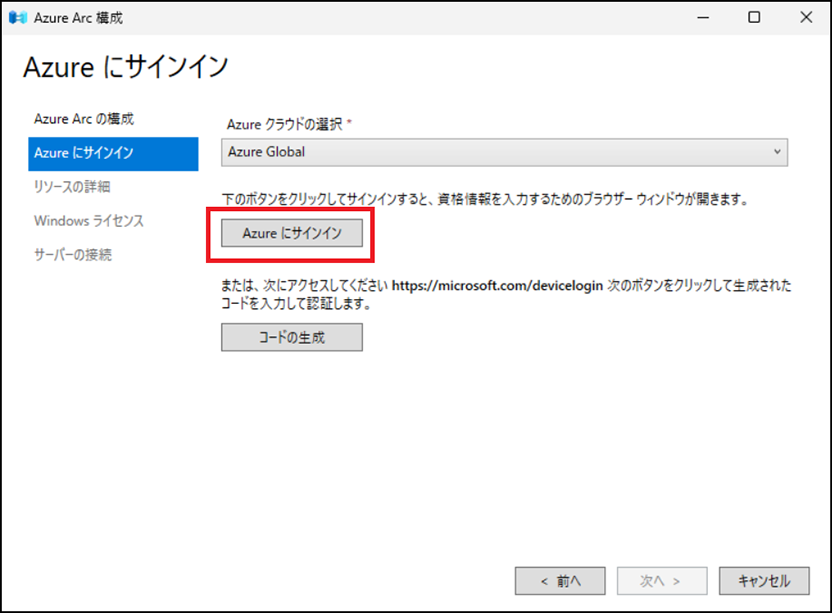Select the Azure Arc の構成 step

point(84,118)
